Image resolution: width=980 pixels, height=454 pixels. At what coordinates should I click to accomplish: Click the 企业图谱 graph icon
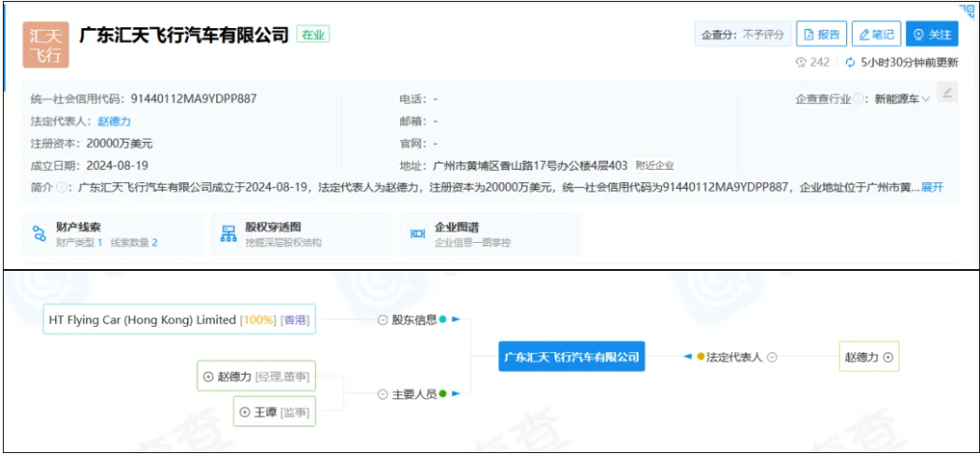pos(417,234)
